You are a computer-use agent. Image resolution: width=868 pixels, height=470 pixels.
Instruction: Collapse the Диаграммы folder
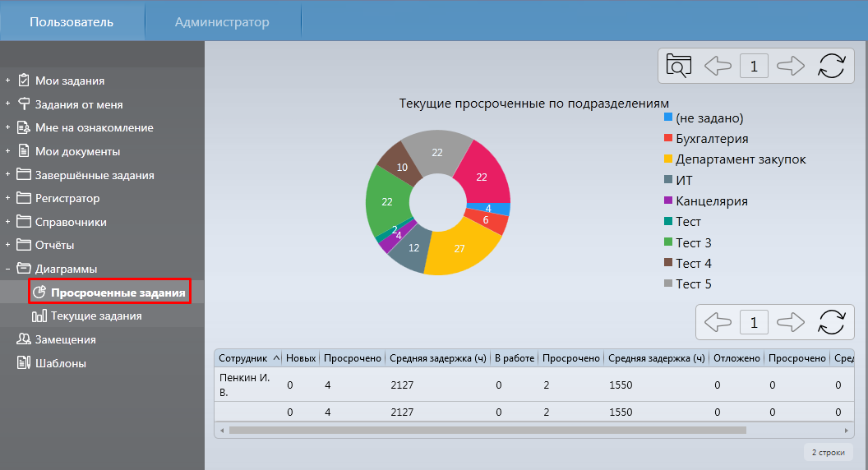7,269
